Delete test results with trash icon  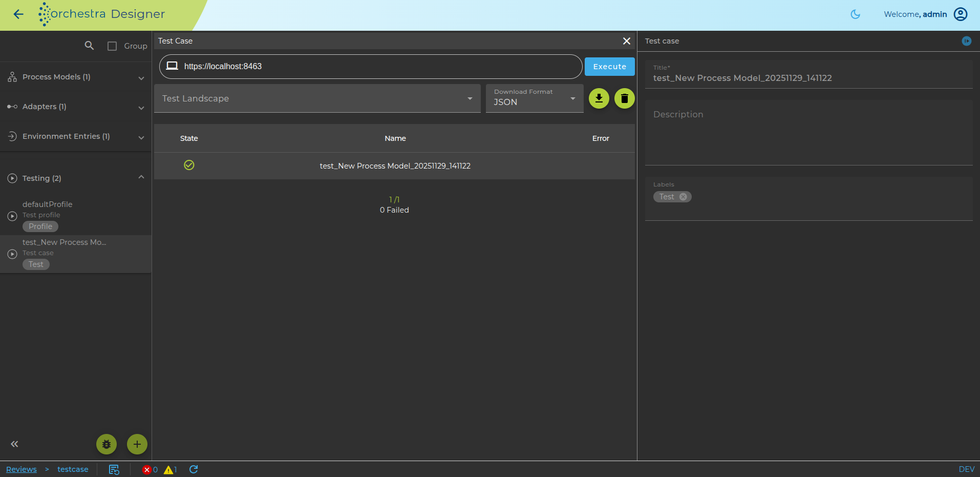tap(625, 98)
